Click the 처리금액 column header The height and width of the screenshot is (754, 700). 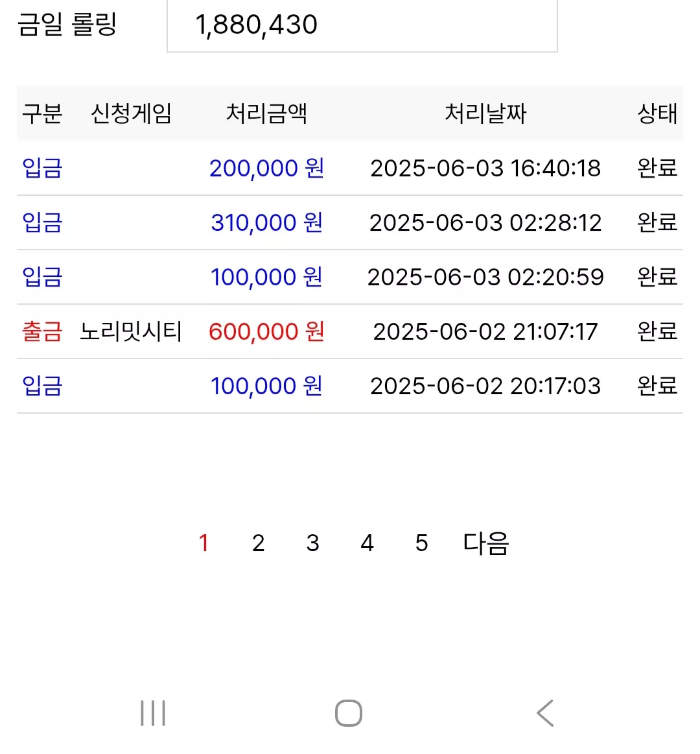267,114
